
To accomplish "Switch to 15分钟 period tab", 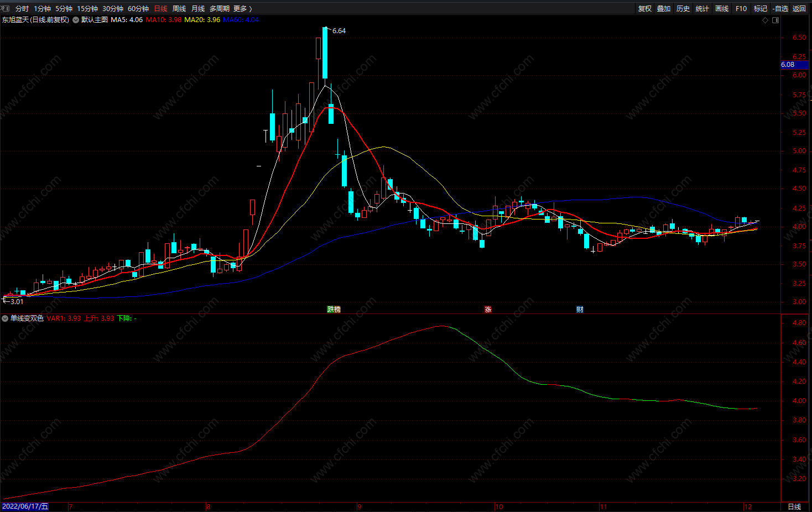I will coord(87,9).
